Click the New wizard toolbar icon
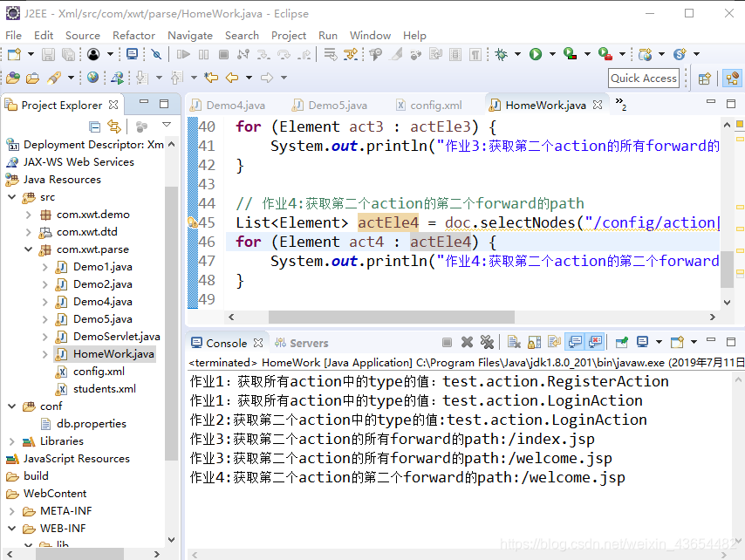Screen dimensions: 745x560 [14, 55]
